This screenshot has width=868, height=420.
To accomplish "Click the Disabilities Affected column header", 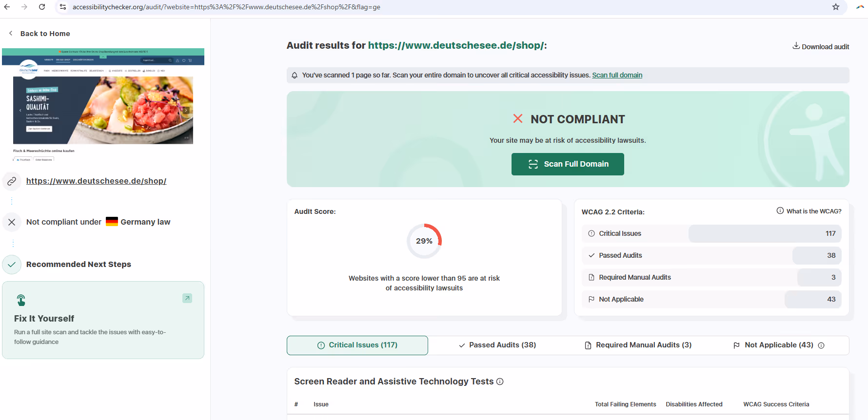I will click(x=694, y=404).
